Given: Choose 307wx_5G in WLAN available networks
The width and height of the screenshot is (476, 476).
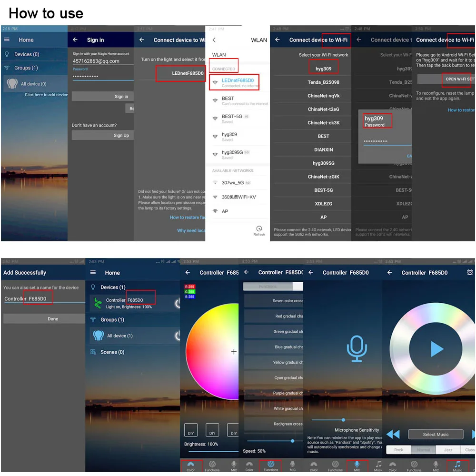Looking at the screenshot, I should (238, 182).
